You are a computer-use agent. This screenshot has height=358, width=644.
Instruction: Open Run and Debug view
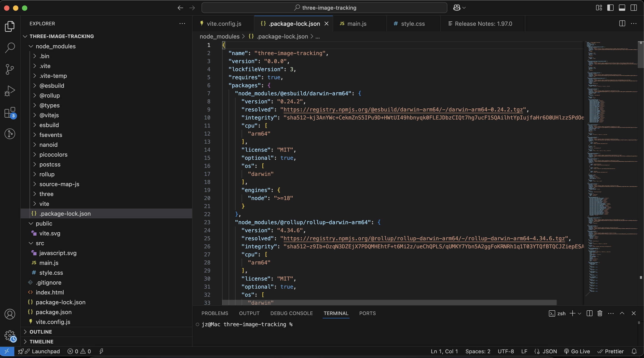pos(10,91)
